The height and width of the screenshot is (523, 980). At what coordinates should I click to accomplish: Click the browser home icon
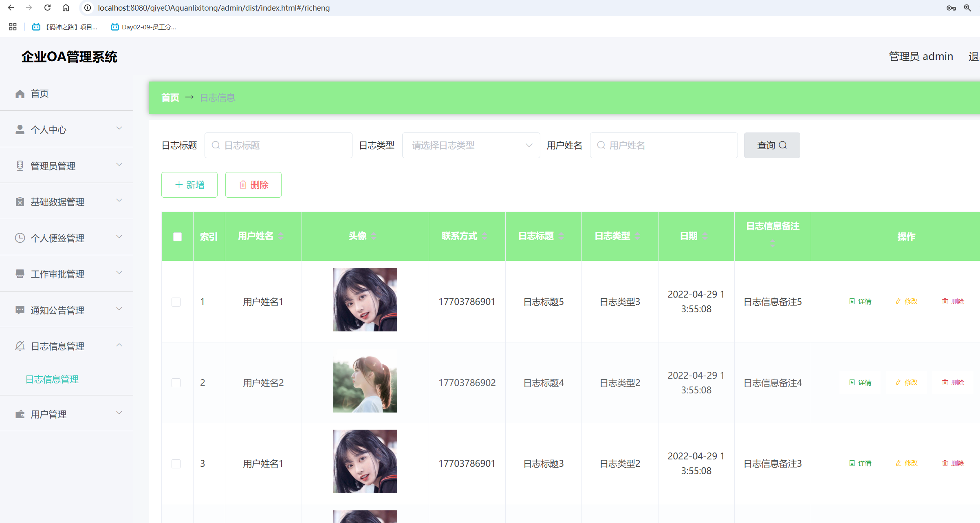[66, 8]
